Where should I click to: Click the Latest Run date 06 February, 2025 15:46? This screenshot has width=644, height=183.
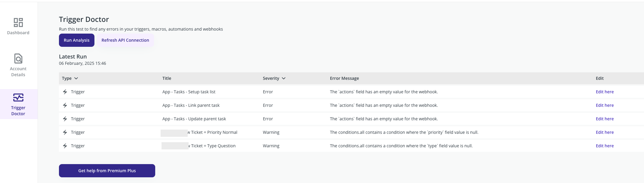point(82,63)
